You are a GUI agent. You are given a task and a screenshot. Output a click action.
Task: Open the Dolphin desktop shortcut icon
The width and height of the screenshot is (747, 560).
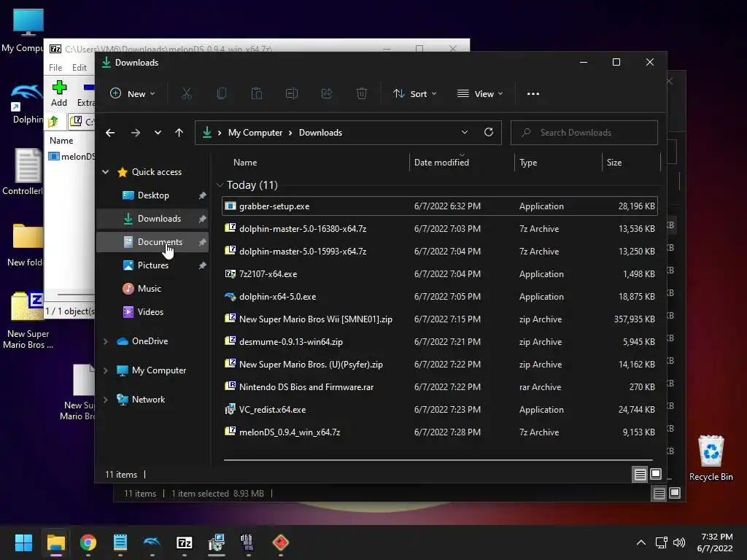27,104
